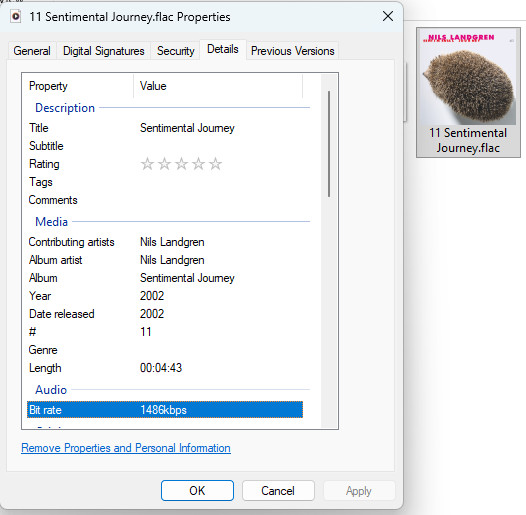This screenshot has height=515, width=526.
Task: Set rating to one star
Action: (x=147, y=164)
